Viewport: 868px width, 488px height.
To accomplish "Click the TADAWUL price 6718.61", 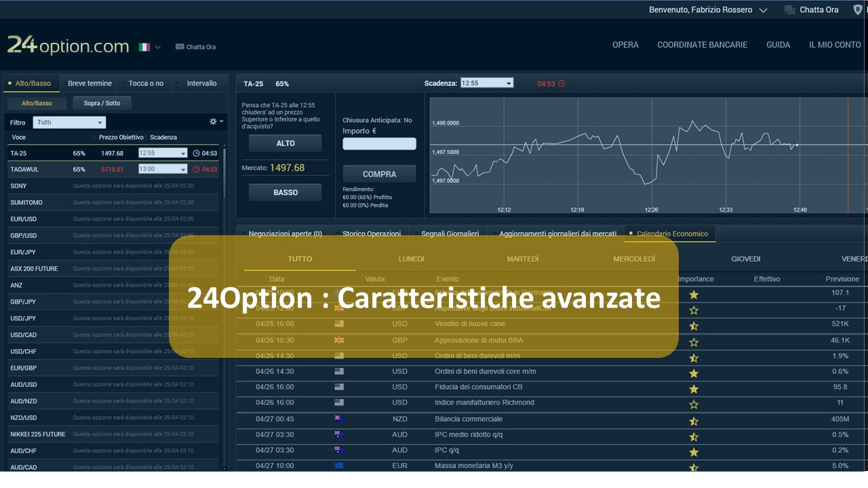I will (112, 169).
